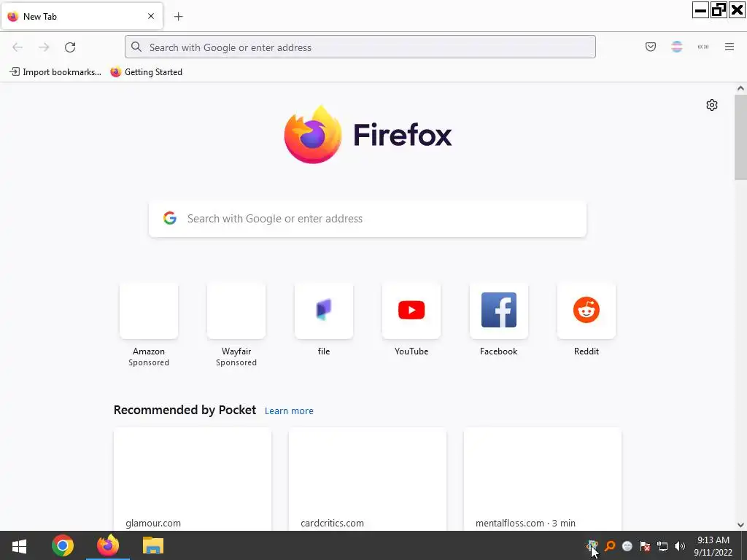Save the page to Pocket
Viewport: 747px width, 560px height.
click(650, 47)
